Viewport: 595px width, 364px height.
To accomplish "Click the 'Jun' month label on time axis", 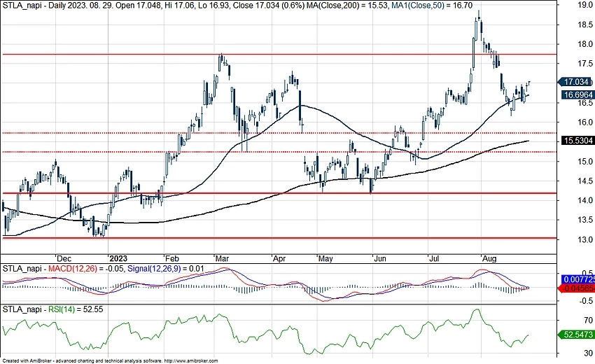I will pyautogui.click(x=380, y=259).
